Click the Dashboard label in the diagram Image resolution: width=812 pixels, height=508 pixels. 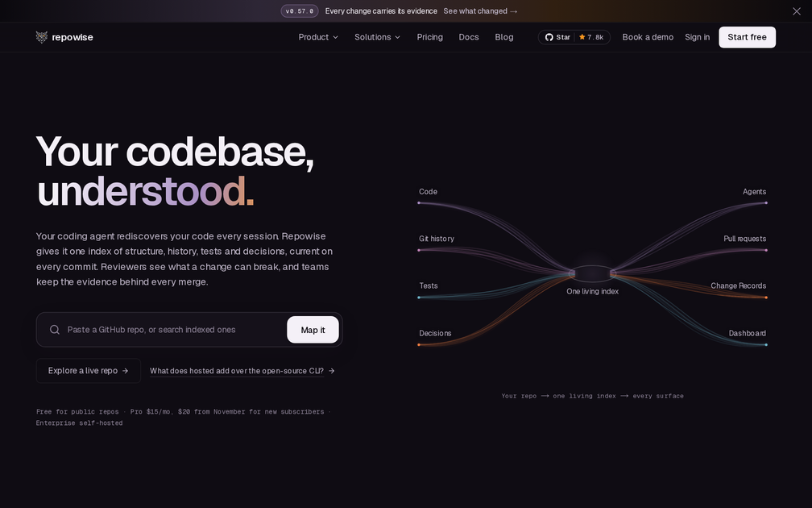coord(747,333)
